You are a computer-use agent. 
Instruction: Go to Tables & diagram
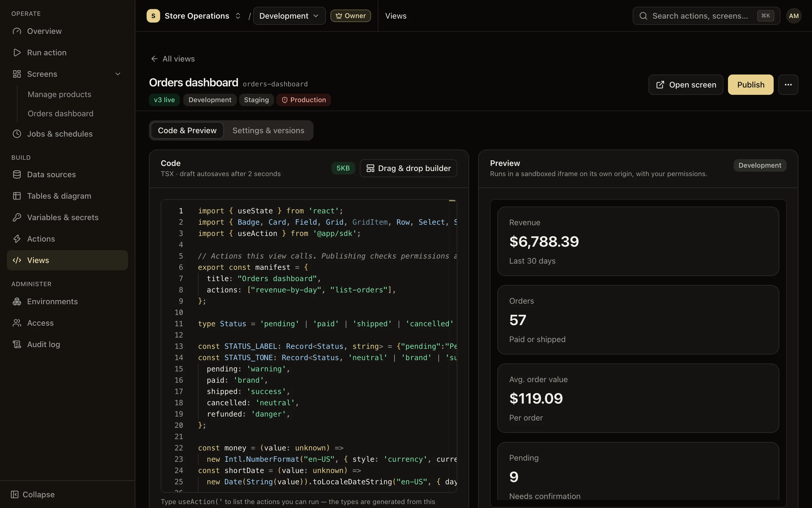67,196
